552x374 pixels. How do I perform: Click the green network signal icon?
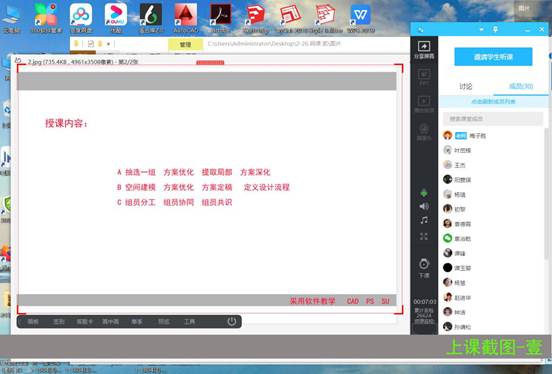[424, 193]
